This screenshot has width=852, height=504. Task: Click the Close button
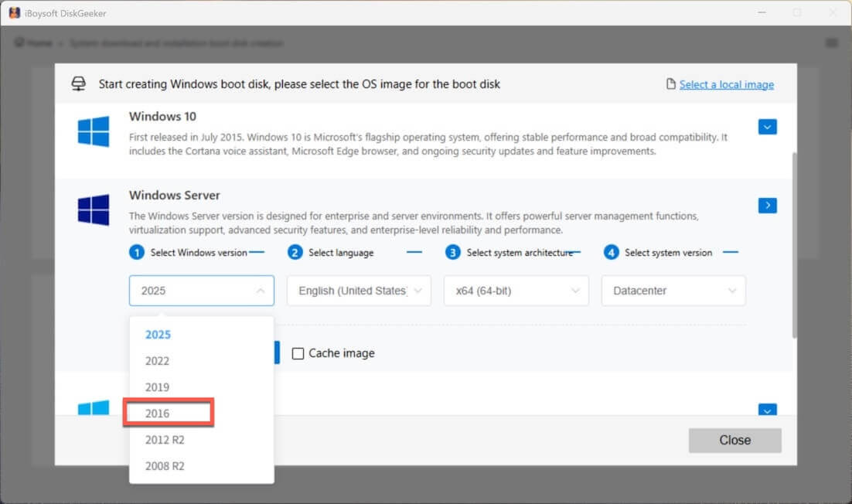coord(734,441)
